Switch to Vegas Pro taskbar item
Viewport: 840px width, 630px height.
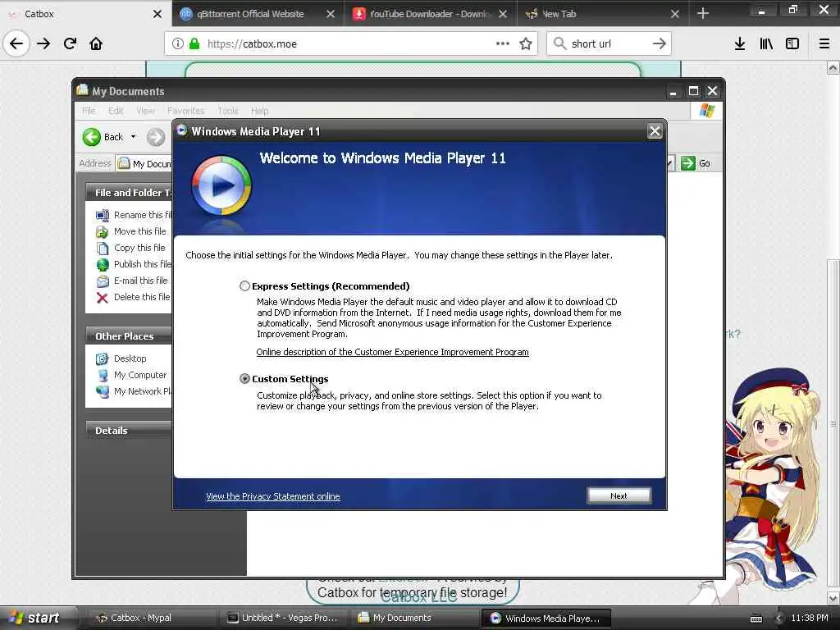pyautogui.click(x=284, y=618)
